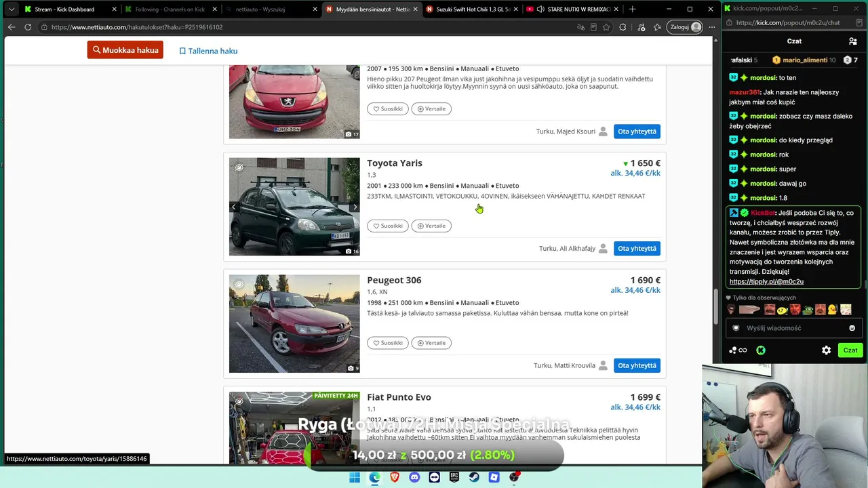868x488 pixels.
Task: Add the Toyota Yaris to Vertaile comparison
Action: tap(431, 226)
